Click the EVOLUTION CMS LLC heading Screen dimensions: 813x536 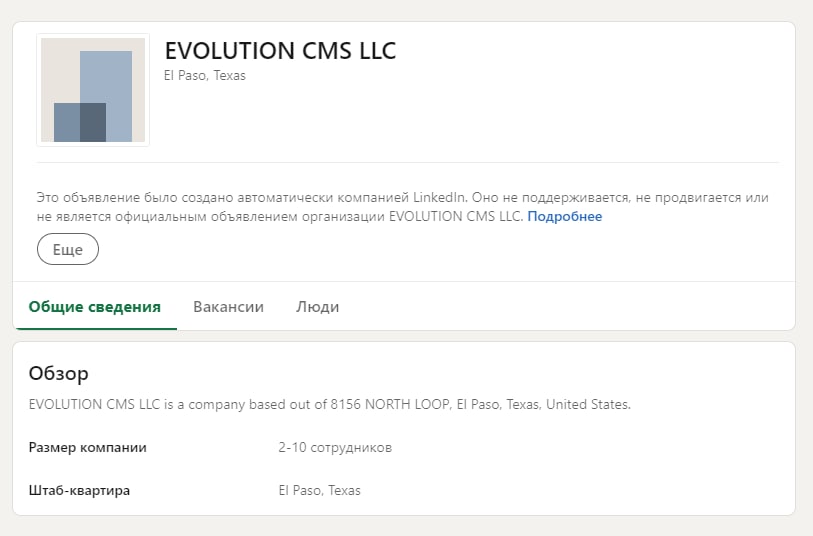coord(280,51)
